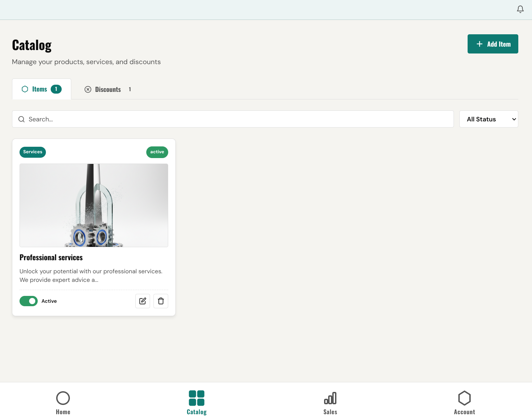Image resolution: width=532 pixels, height=419 pixels.
Task: Open Sales in bottom navigation
Action: [330, 403]
